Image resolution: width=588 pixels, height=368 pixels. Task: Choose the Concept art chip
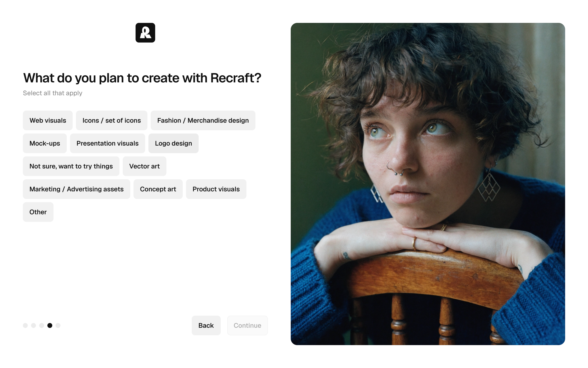point(158,189)
